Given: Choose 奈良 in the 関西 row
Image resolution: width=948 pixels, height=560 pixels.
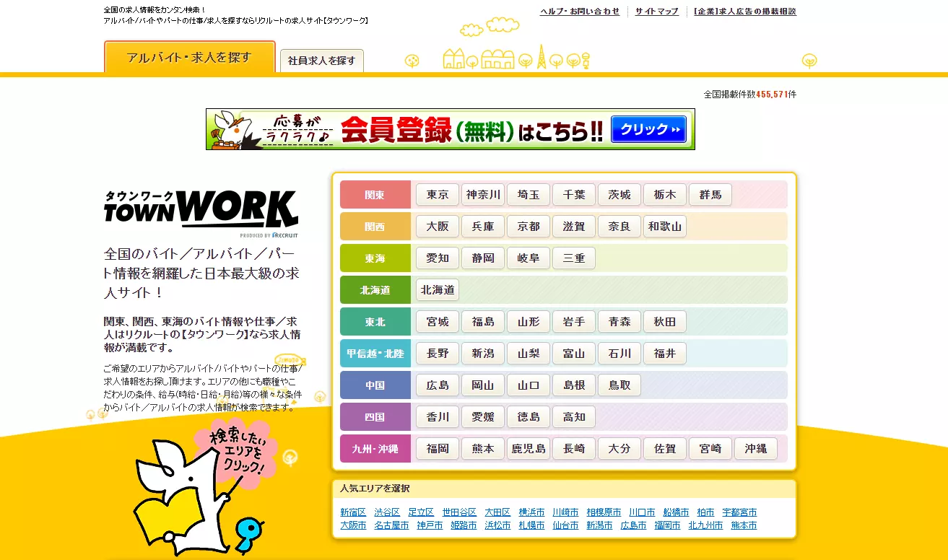Looking at the screenshot, I should [x=619, y=227].
